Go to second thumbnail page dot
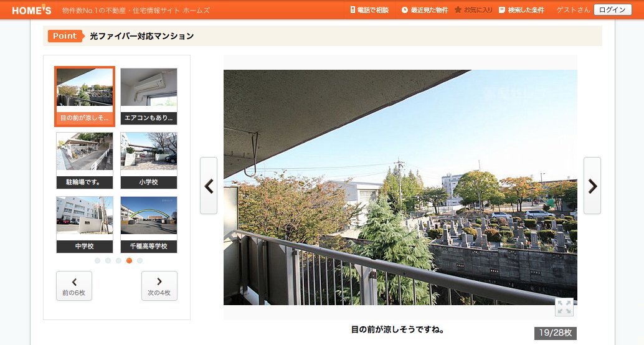The width and height of the screenshot is (644, 345). [108, 260]
